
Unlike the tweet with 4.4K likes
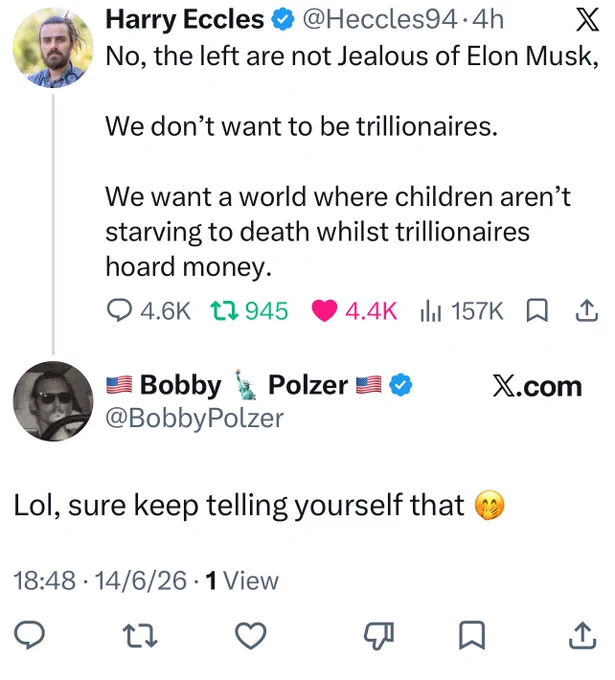coord(354,311)
